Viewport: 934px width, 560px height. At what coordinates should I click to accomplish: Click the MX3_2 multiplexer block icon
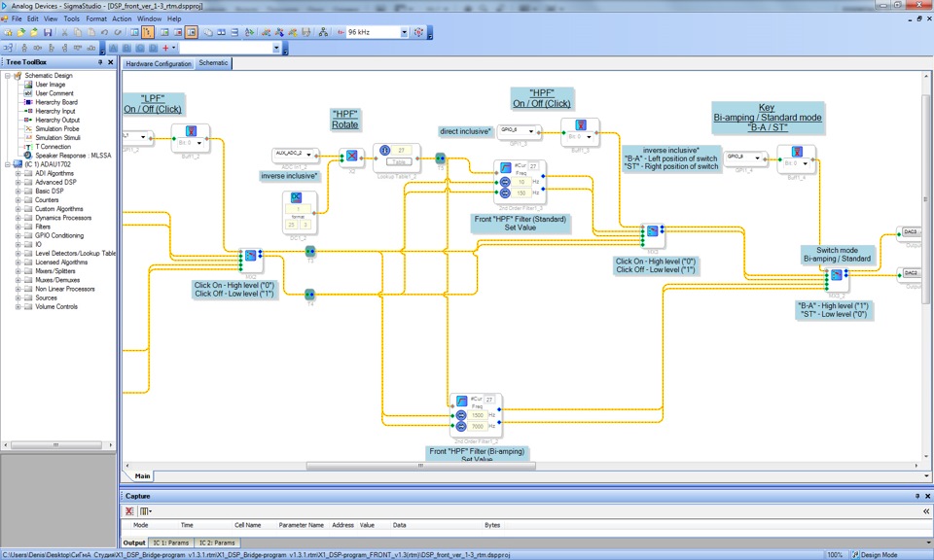click(x=837, y=275)
